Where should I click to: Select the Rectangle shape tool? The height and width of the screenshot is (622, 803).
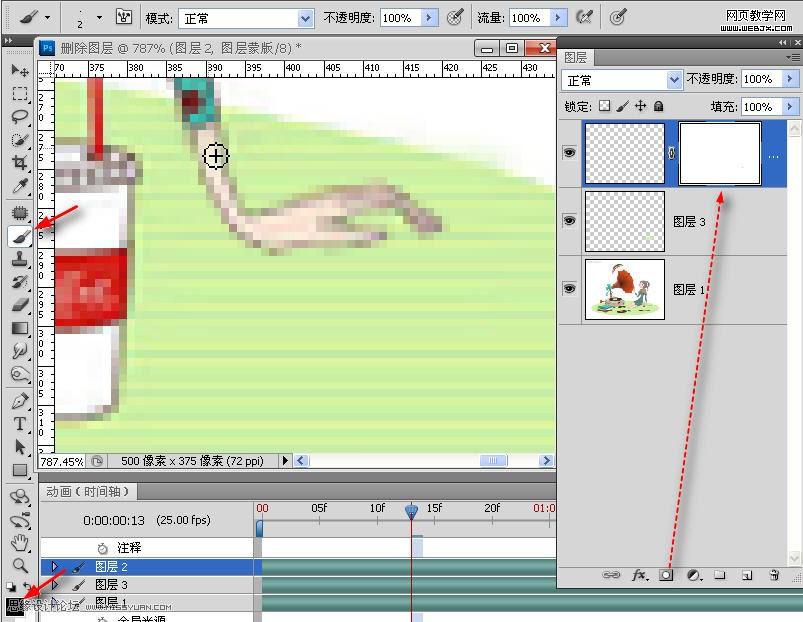click(x=19, y=470)
